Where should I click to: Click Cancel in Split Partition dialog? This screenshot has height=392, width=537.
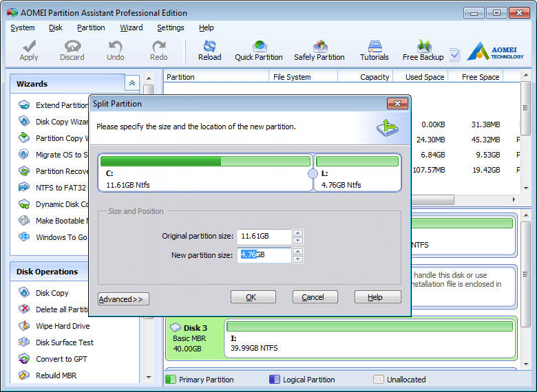click(315, 297)
